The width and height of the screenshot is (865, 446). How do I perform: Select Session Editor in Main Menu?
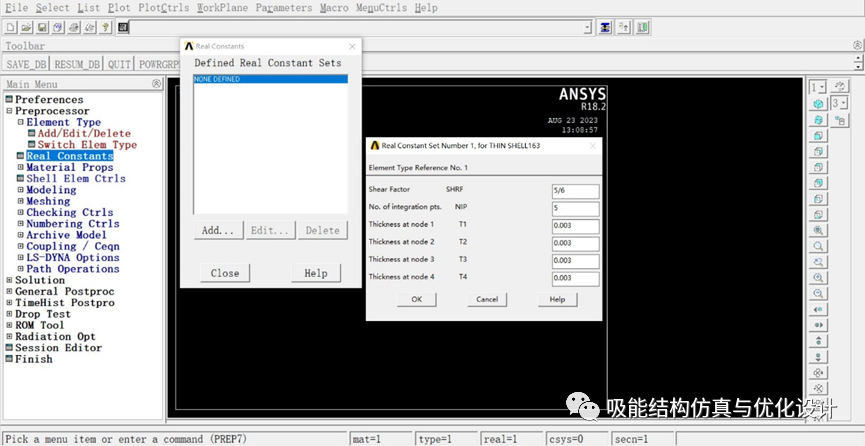coord(58,348)
